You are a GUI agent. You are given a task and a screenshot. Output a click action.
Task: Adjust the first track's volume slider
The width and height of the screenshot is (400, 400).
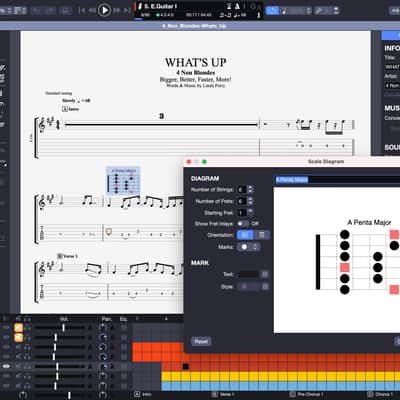[60, 328]
